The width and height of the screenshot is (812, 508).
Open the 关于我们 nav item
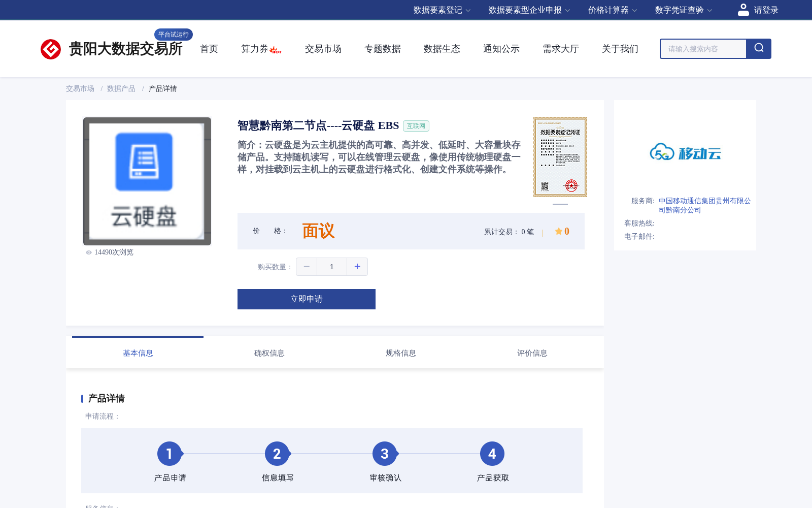[620, 49]
